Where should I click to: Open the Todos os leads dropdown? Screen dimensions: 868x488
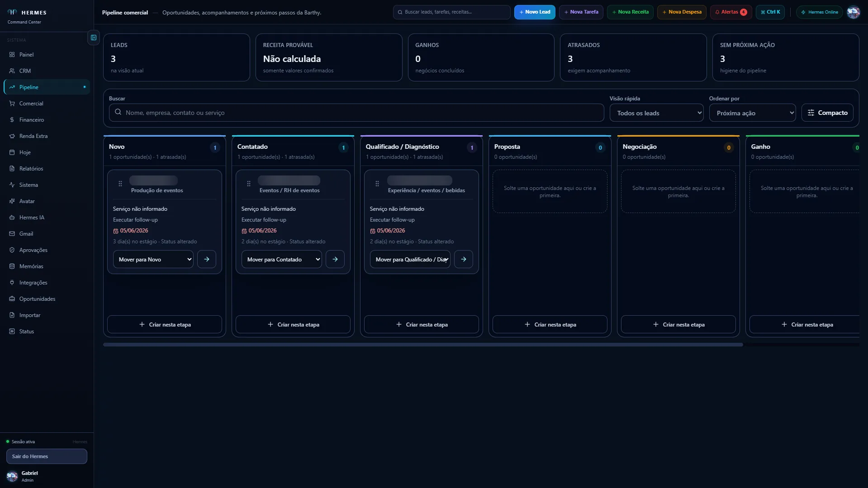[656, 113]
